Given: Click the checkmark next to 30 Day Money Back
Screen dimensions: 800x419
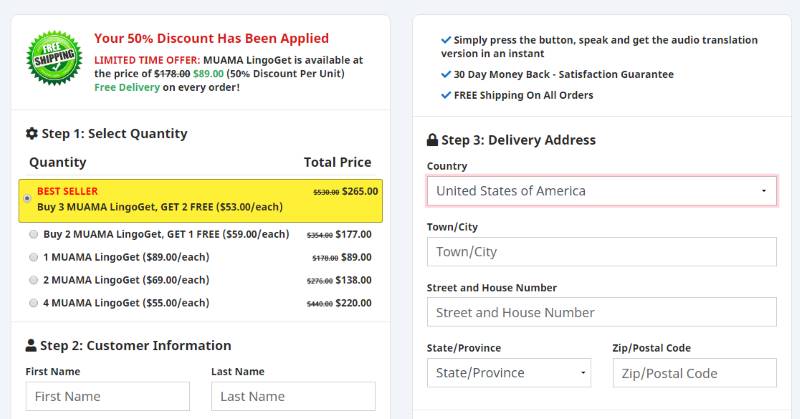Looking at the screenshot, I should [446, 74].
